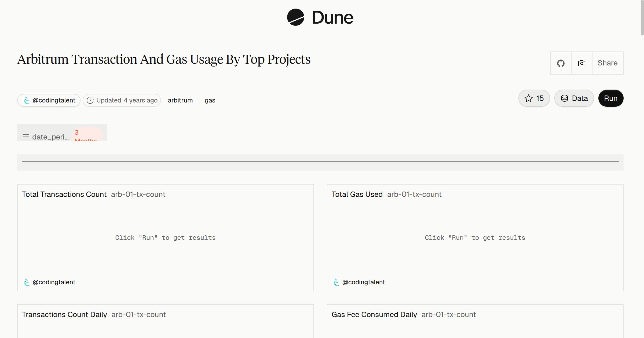Open arb-01-tx-count query in Total Transactions Count

138,194
